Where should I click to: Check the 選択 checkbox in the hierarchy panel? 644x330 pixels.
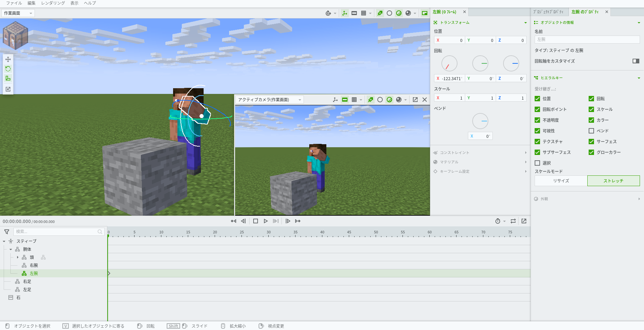pos(538,163)
